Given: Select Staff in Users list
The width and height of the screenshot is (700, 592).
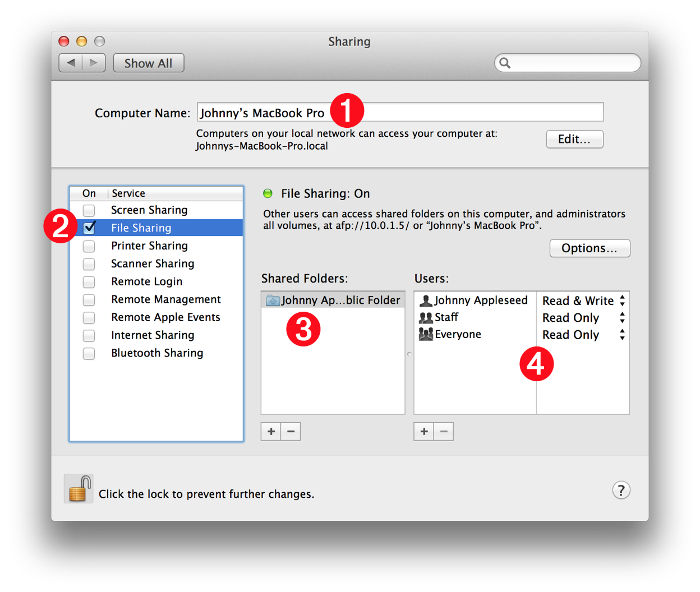Looking at the screenshot, I should tap(475, 317).
